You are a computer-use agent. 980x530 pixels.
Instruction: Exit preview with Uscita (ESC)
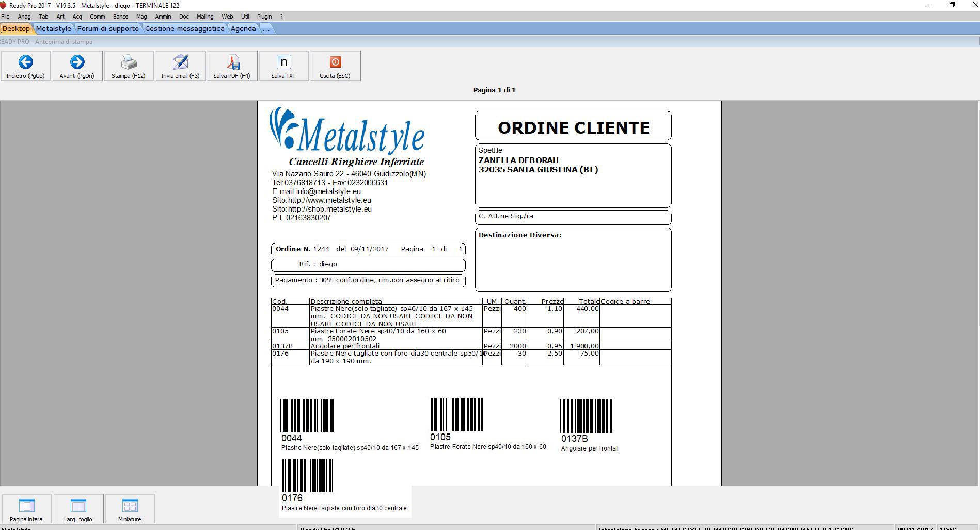[x=335, y=66]
